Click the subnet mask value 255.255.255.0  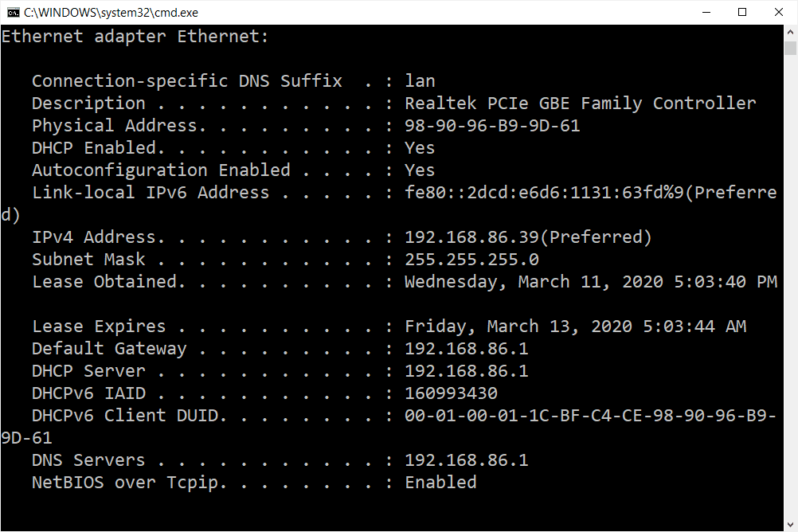[471, 260]
